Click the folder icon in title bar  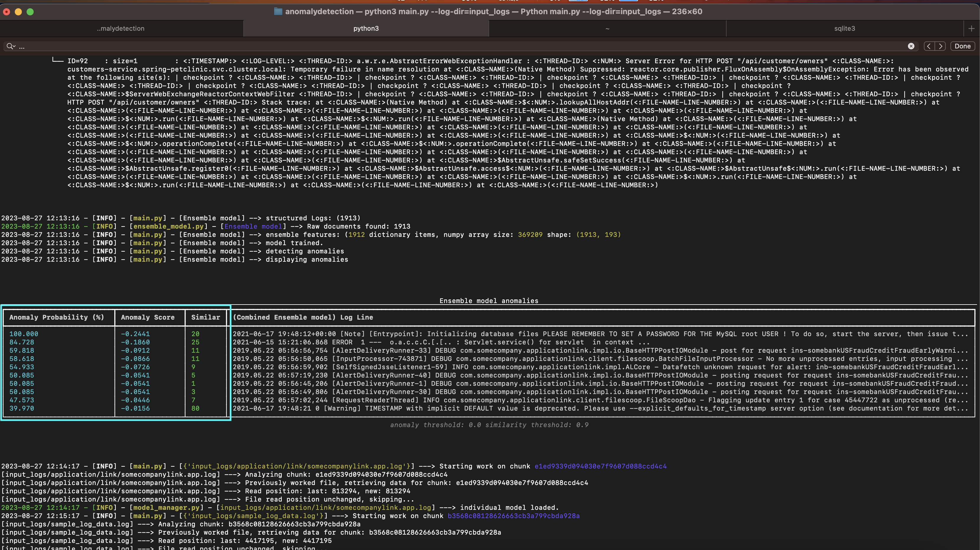click(278, 12)
